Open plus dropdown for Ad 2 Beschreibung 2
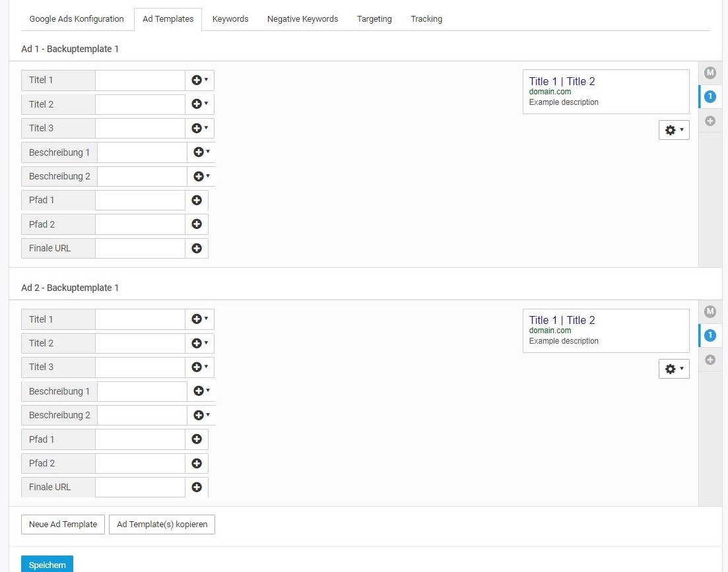 click(x=201, y=415)
